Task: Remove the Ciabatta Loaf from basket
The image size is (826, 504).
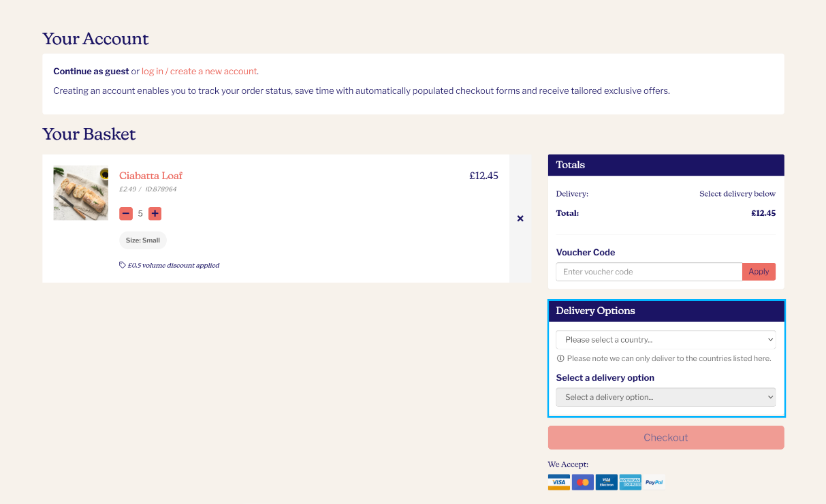Action: [520, 218]
